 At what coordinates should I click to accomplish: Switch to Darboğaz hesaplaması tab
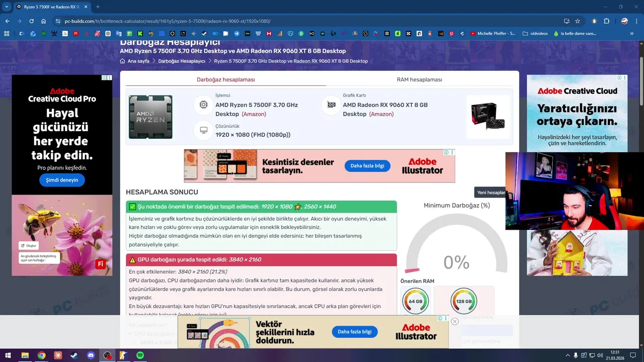click(x=226, y=79)
